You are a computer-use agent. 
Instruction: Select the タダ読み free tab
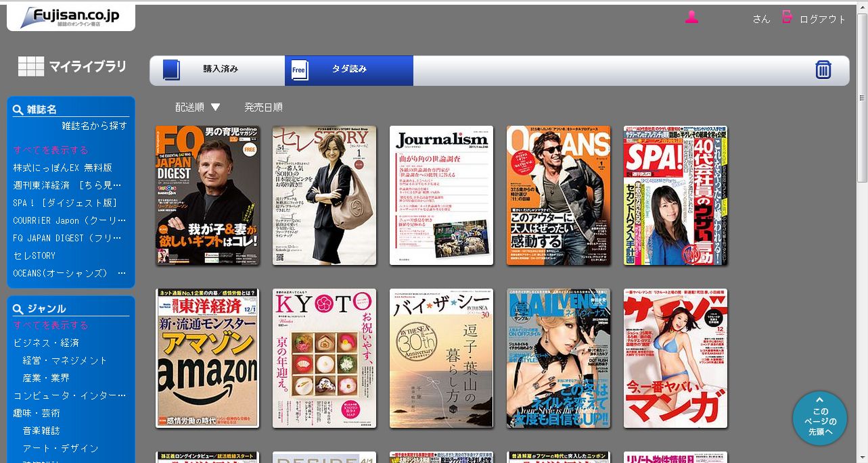(348, 70)
